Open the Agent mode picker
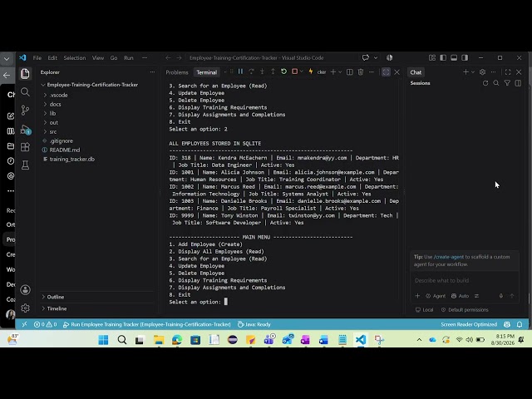Image resolution: width=532 pixels, height=399 pixels. pos(436,296)
